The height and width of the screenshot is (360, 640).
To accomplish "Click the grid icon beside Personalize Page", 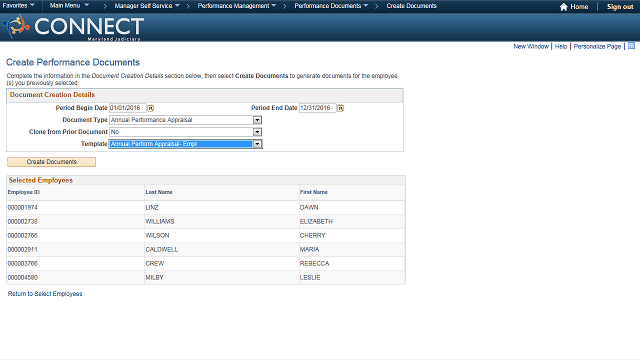I will (x=631, y=46).
